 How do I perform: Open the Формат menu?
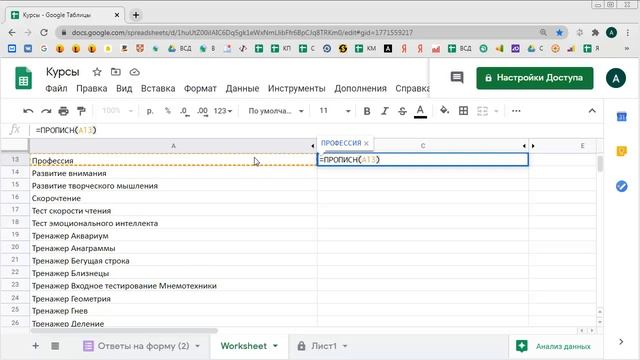[x=200, y=89]
